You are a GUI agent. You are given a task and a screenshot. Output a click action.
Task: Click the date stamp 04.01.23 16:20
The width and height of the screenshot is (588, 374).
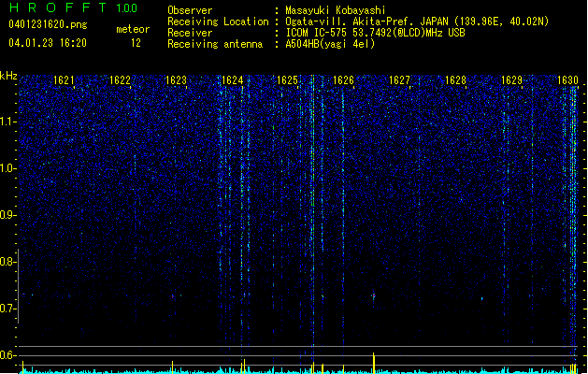tap(48, 43)
